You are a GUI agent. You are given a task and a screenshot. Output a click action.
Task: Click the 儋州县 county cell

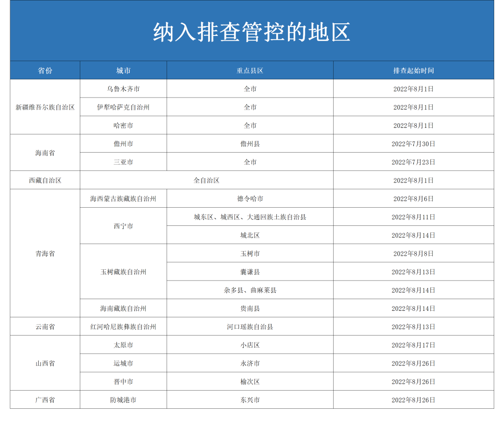(x=250, y=144)
